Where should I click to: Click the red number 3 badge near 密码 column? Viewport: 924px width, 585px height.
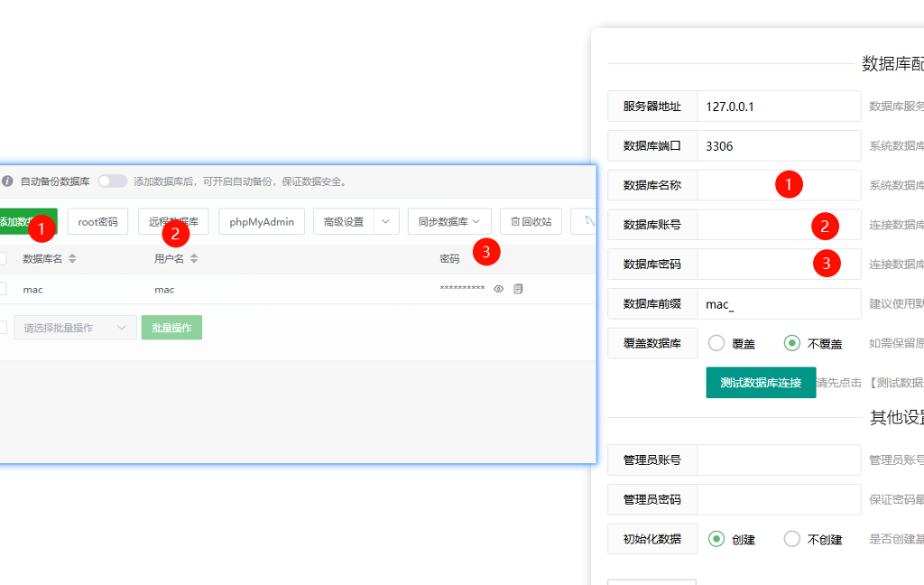[486, 252]
